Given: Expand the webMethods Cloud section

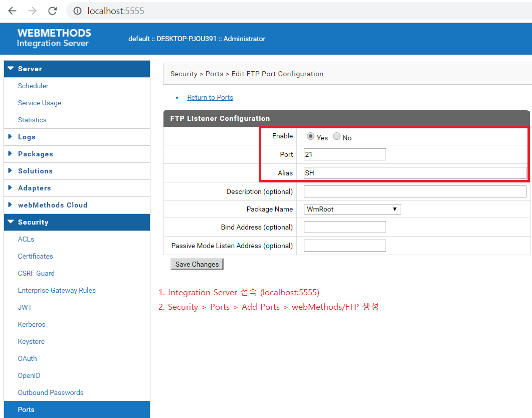Looking at the screenshot, I should [x=77, y=205].
